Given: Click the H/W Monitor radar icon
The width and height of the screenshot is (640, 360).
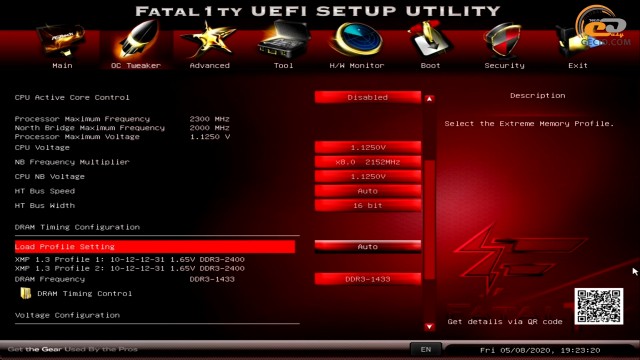Looking at the screenshot, I should coord(358,40).
